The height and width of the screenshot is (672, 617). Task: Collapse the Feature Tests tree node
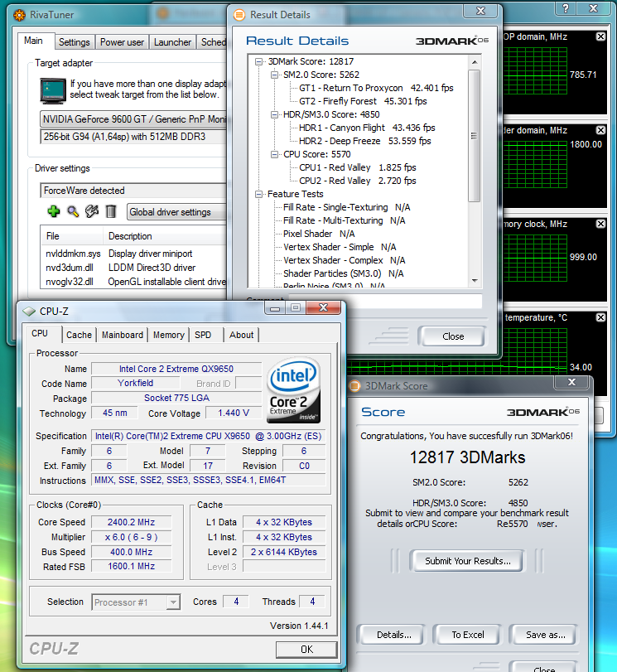tap(258, 195)
